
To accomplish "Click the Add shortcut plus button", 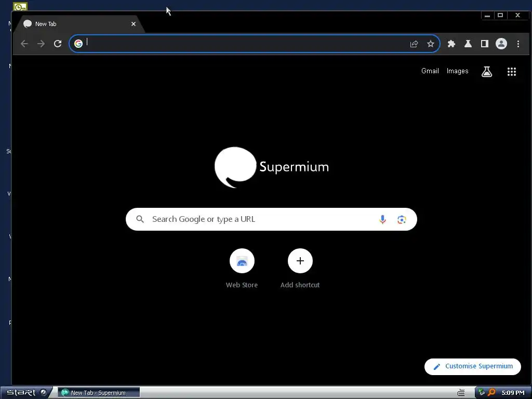I will point(300,261).
